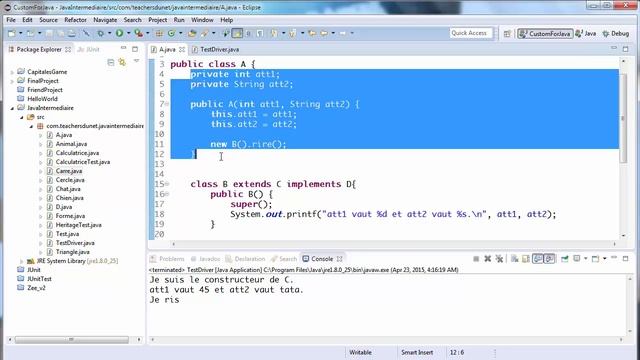Open Package Explorer View Menu triangle
Image resolution: width=640 pixels, height=360 pixels.
(x=136, y=61)
